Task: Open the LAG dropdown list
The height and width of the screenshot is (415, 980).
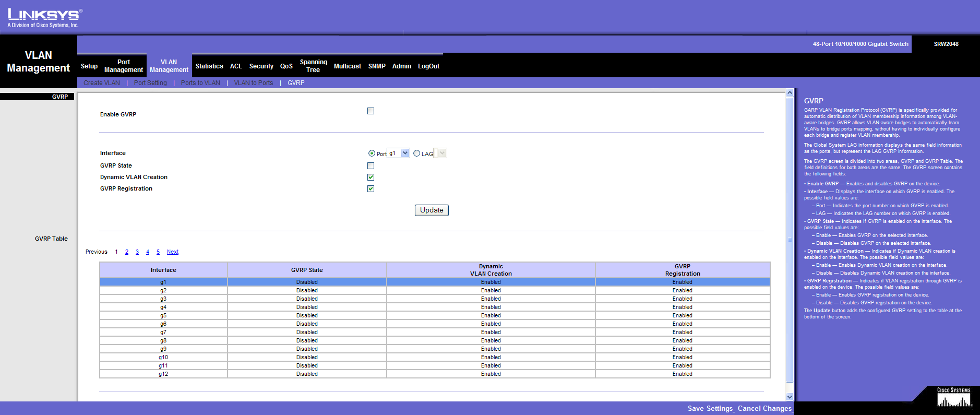Action: click(442, 153)
